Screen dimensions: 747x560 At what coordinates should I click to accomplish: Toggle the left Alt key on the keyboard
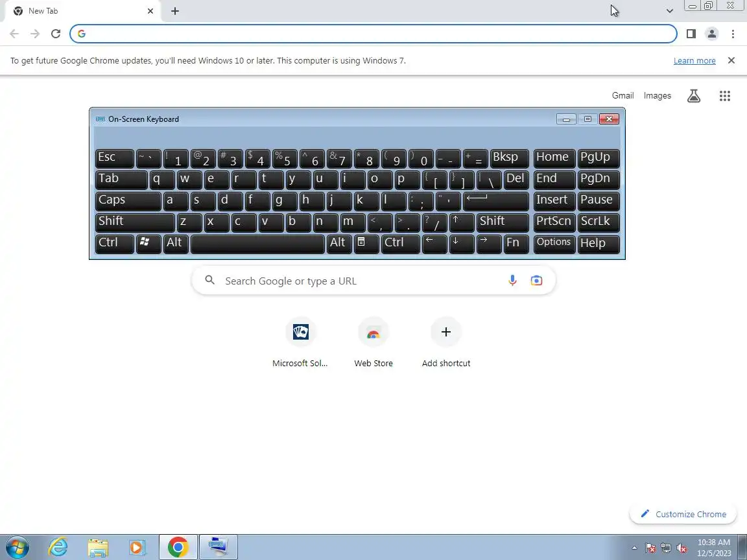tap(175, 244)
